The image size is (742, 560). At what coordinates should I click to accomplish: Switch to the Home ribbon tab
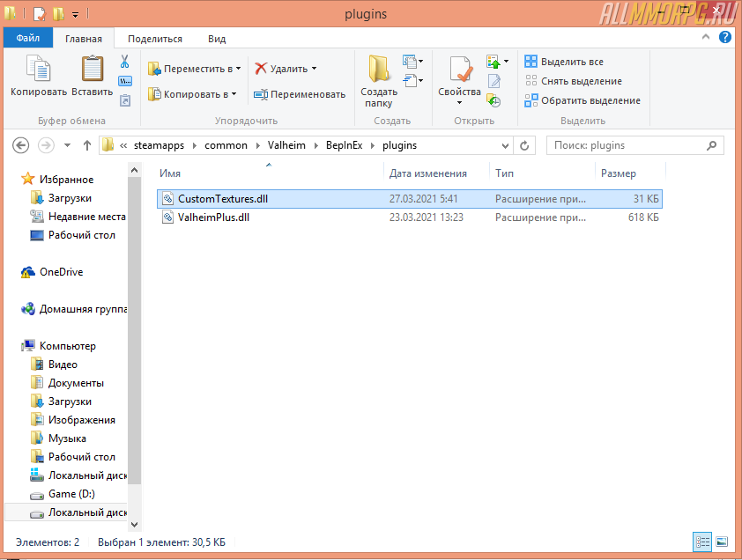(x=84, y=39)
